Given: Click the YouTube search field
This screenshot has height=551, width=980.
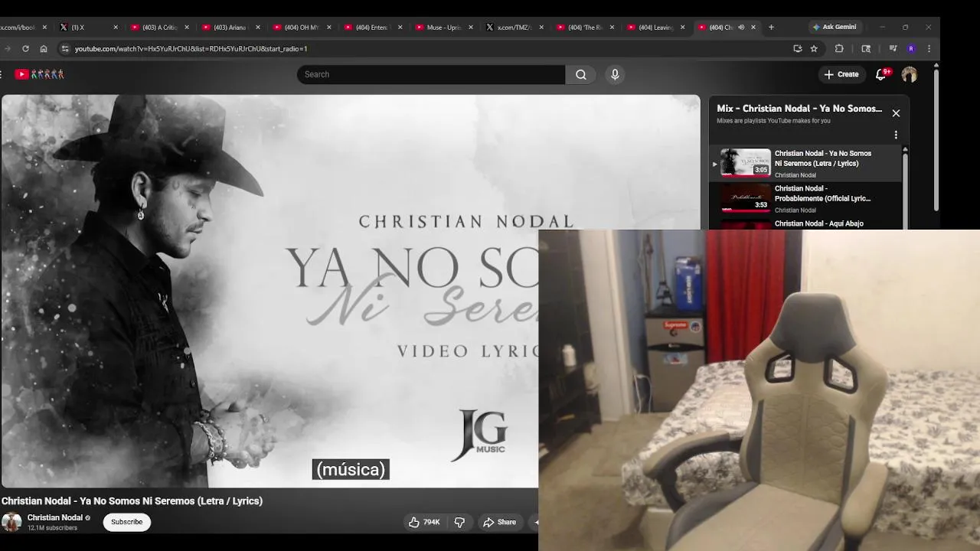Looking at the screenshot, I should pos(431,74).
